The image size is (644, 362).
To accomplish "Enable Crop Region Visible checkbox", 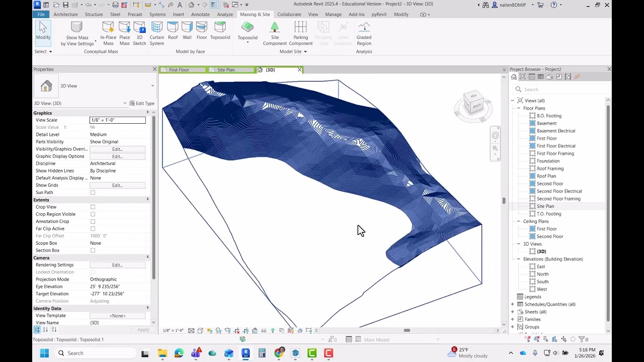I will (93, 214).
